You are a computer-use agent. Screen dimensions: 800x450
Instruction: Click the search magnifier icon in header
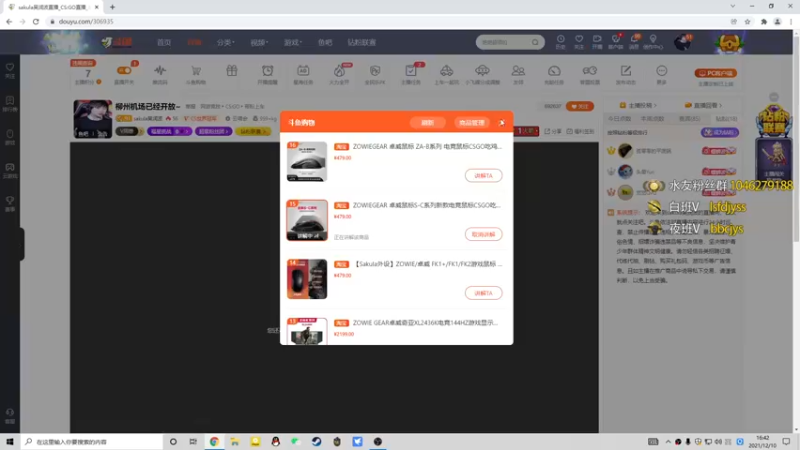[x=535, y=42]
